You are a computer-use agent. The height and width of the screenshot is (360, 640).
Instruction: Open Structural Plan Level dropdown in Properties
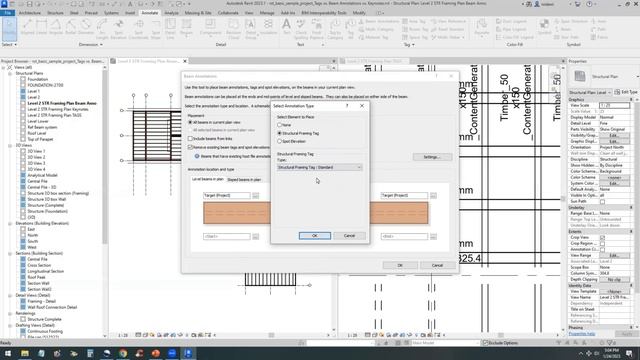[x=590, y=92]
